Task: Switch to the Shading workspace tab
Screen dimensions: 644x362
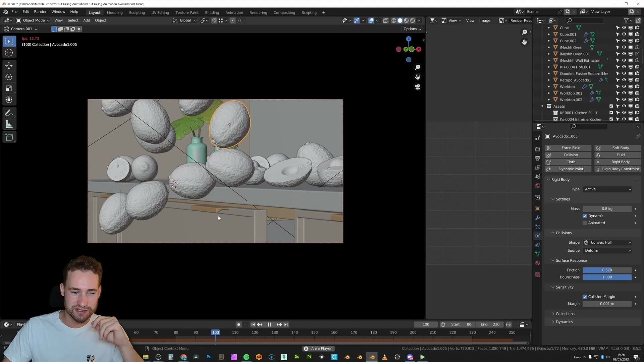Action: [212, 13]
